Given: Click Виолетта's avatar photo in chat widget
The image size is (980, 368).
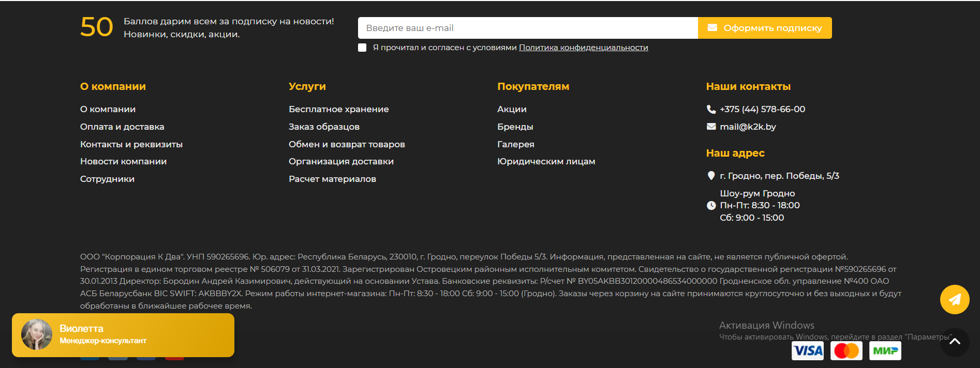Looking at the screenshot, I should coord(37,334).
